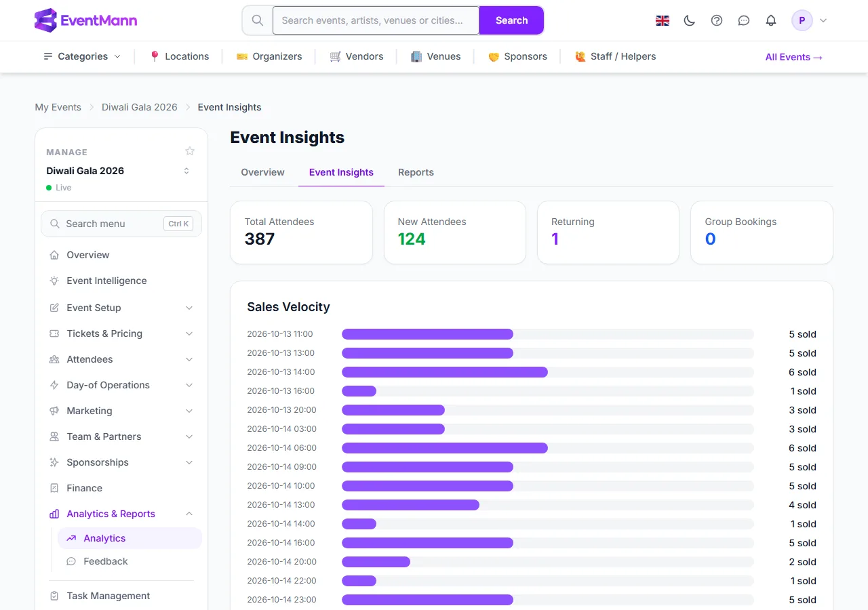The height and width of the screenshot is (610, 868).
Task: Expand Sponsorships sidebar section
Action: tap(121, 462)
